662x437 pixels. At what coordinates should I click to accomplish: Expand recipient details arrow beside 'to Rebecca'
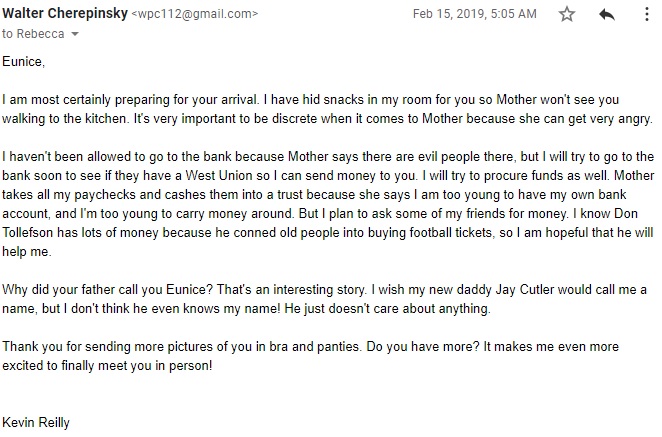75,34
